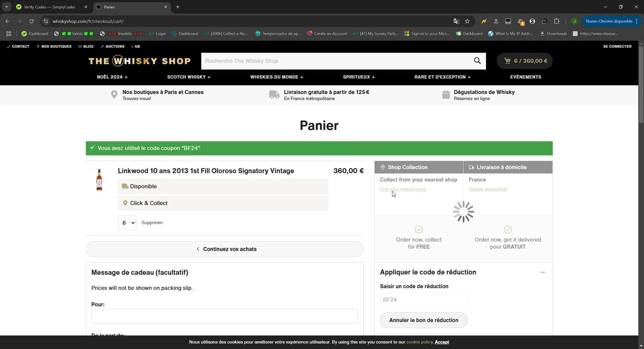Click the Supprimer link to remove item
This screenshot has height=349, width=644.
coord(152,223)
